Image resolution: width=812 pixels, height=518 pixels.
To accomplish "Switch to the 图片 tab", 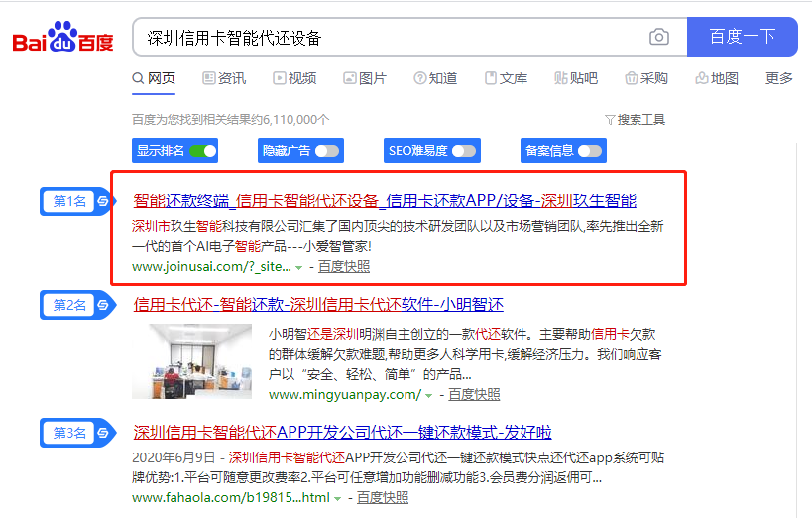I will coord(365,78).
